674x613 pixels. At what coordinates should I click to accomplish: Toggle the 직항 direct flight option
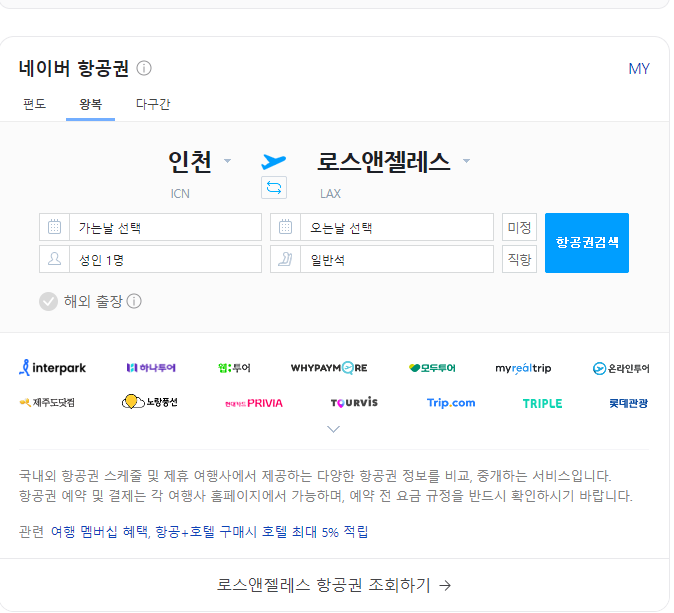[519, 259]
